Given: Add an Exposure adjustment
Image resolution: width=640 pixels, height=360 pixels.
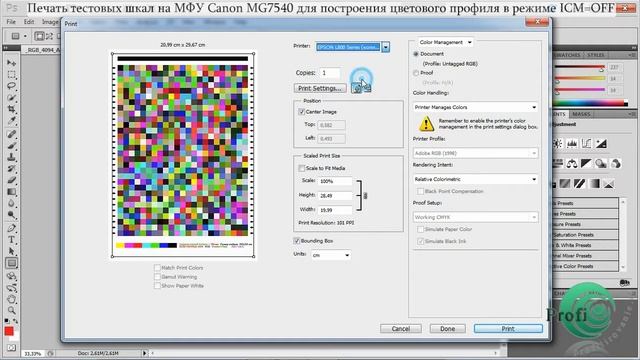Looking at the screenshot, I should (x=600, y=143).
